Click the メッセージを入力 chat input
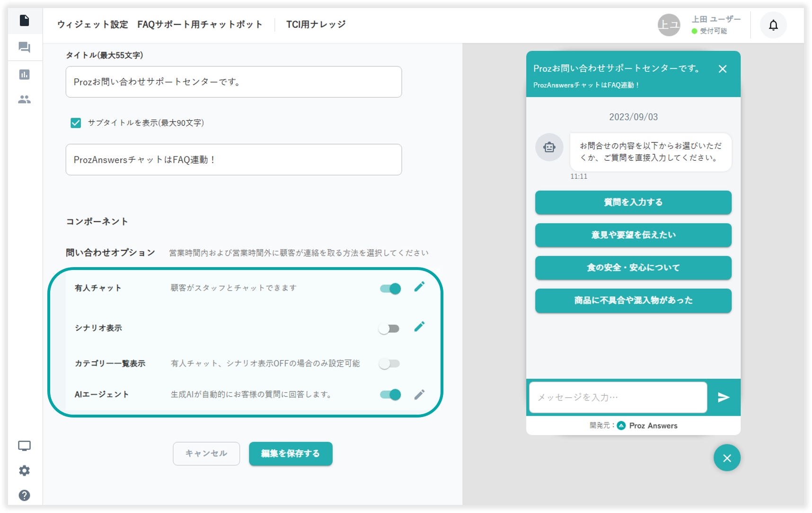The image size is (812, 513). click(x=618, y=397)
